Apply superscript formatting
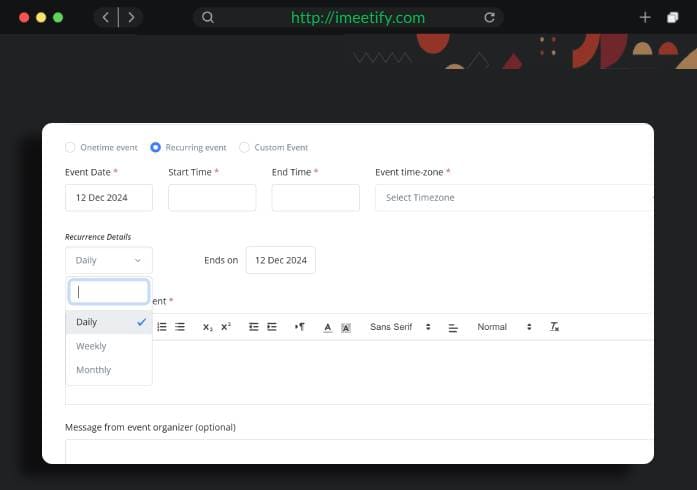 coord(226,327)
